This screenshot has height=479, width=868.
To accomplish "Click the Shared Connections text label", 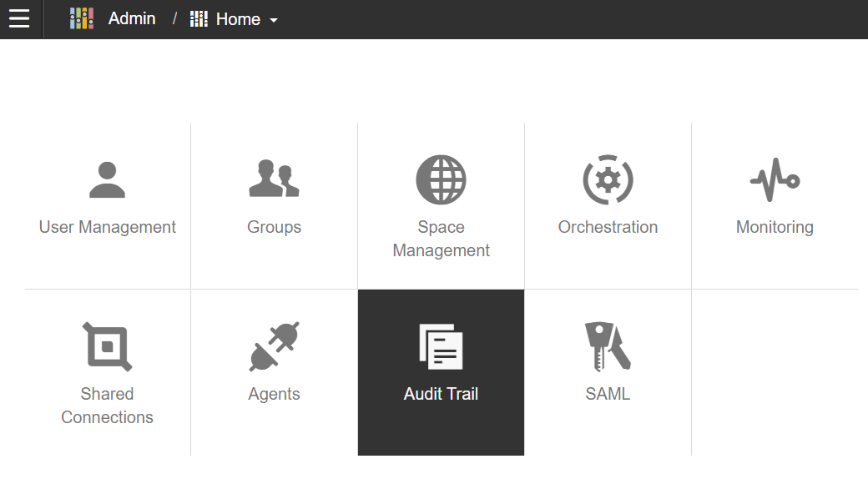I will tap(108, 406).
